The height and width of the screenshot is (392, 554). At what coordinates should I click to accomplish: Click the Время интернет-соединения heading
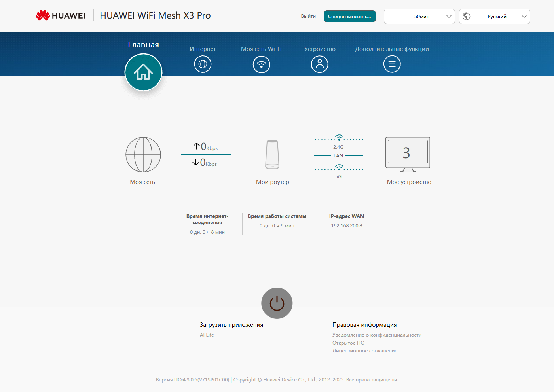207,220
